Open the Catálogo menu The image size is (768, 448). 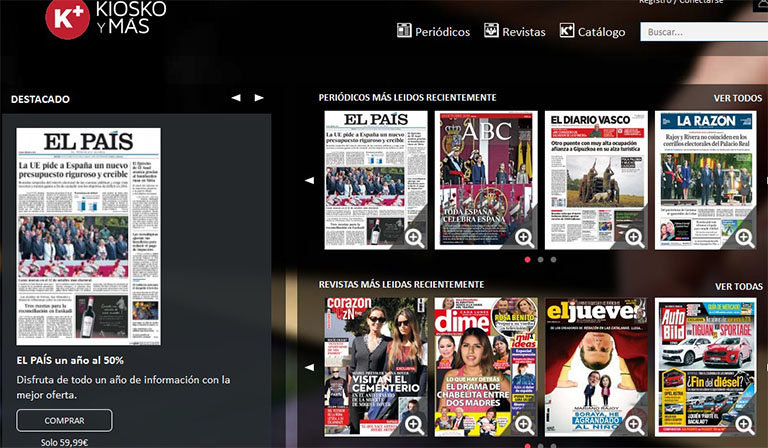pyautogui.click(x=592, y=31)
